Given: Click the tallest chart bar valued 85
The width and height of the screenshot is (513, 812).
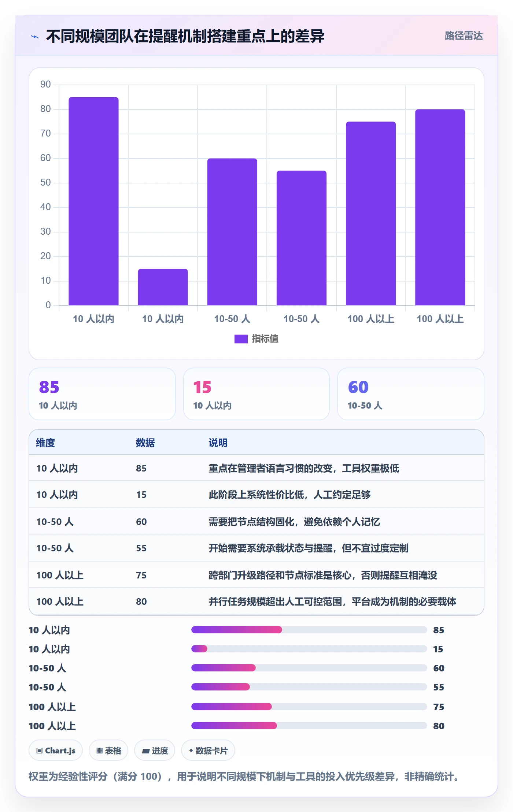Looking at the screenshot, I should (93, 201).
